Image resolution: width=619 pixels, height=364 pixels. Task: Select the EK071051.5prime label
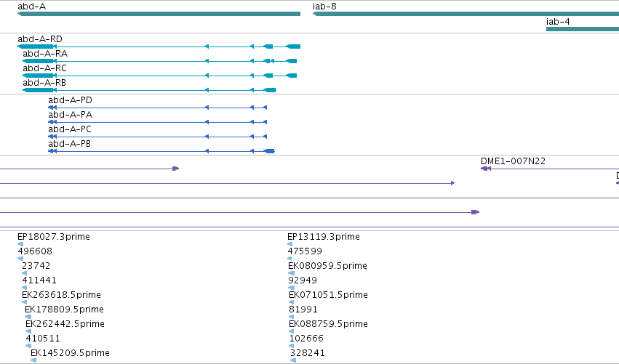pos(329,295)
